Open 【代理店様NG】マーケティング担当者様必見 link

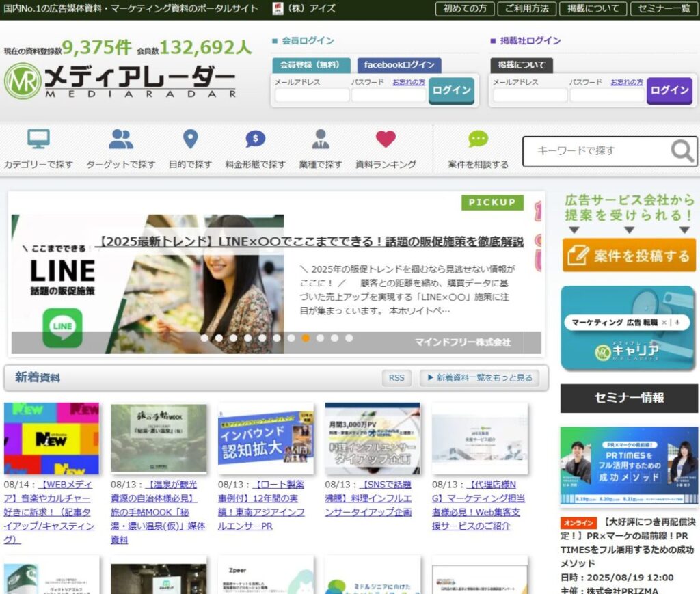[479, 505]
